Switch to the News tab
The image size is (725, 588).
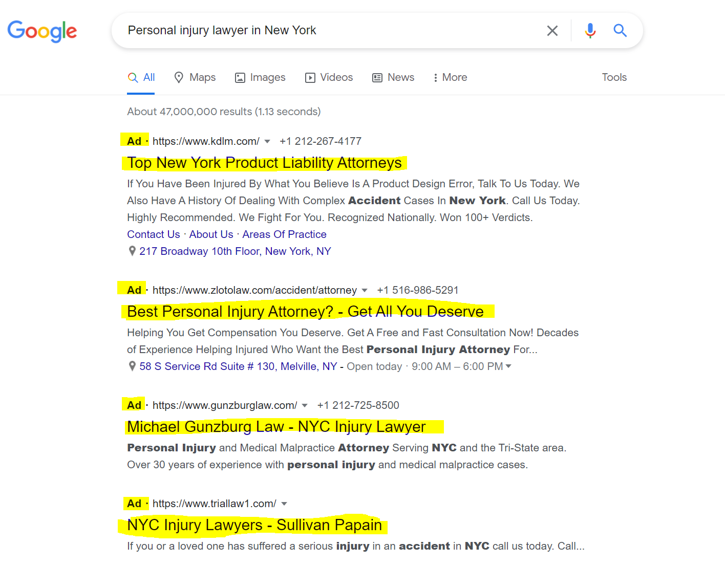point(393,77)
